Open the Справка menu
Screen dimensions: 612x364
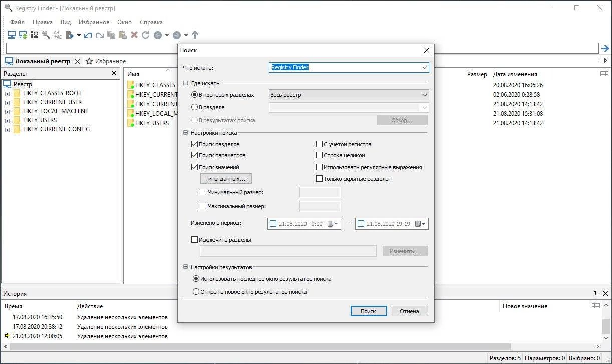[151, 22]
